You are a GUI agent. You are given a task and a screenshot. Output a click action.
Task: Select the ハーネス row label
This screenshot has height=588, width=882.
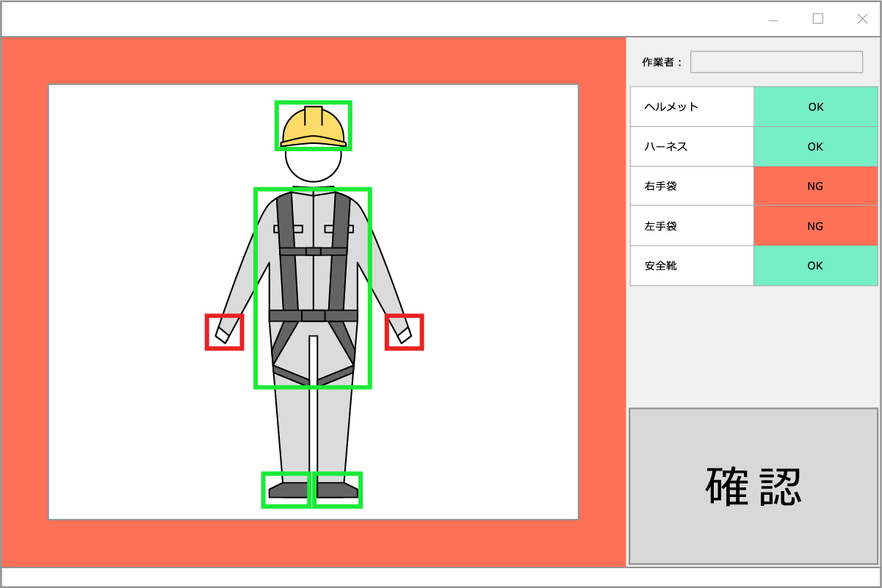coord(692,147)
